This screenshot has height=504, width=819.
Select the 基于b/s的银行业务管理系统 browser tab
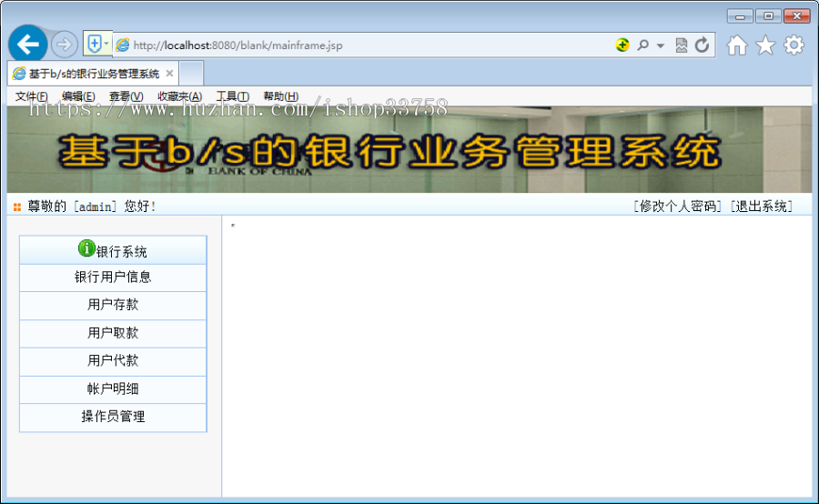[x=93, y=74]
